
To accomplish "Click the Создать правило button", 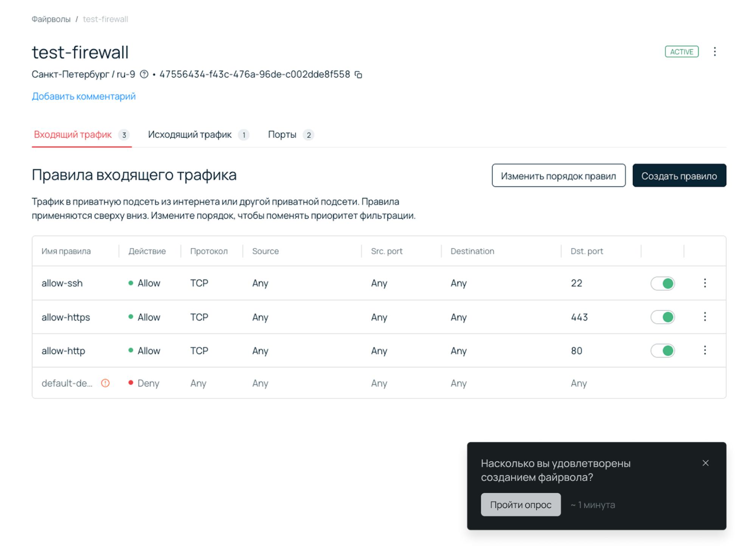I will (679, 175).
